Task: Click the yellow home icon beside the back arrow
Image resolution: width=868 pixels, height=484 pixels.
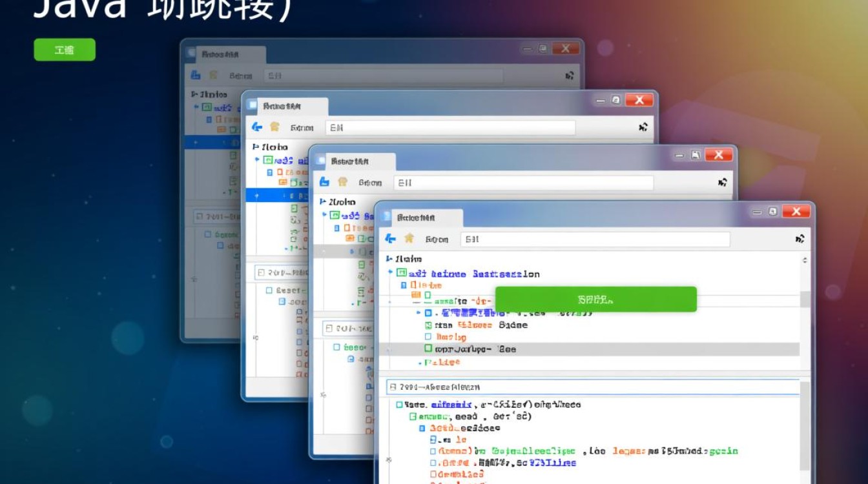Action: [409, 237]
